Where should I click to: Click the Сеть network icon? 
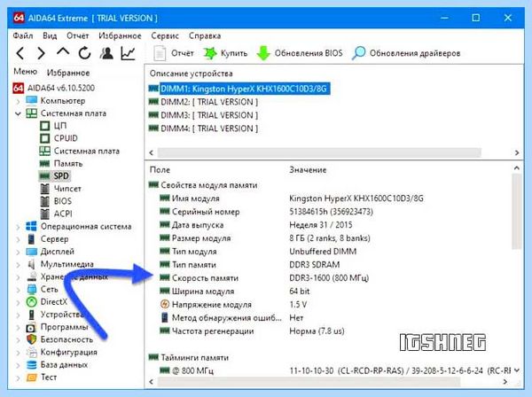(x=32, y=289)
